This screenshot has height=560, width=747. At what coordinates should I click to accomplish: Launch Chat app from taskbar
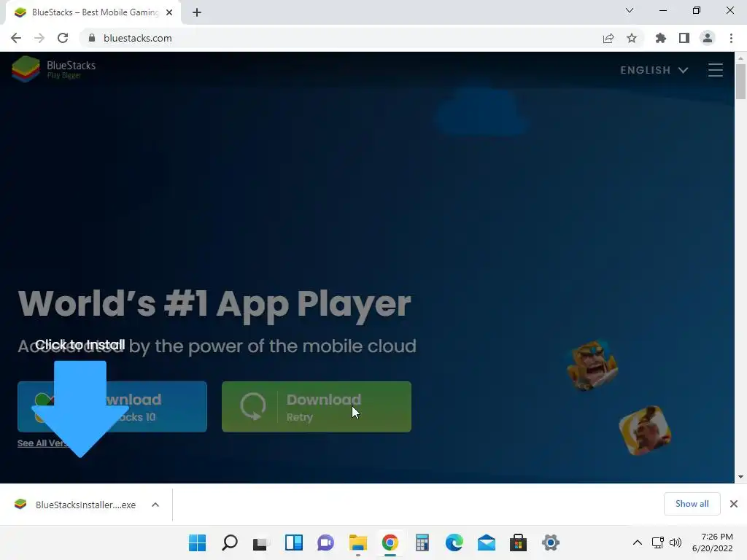pos(326,542)
